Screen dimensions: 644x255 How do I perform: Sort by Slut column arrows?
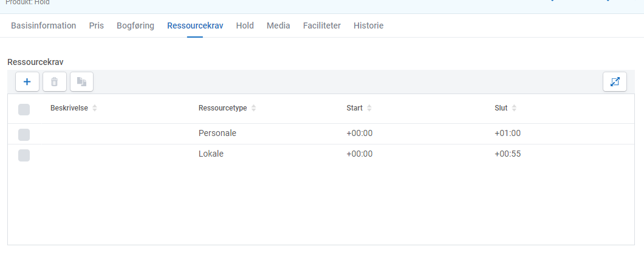pos(514,109)
